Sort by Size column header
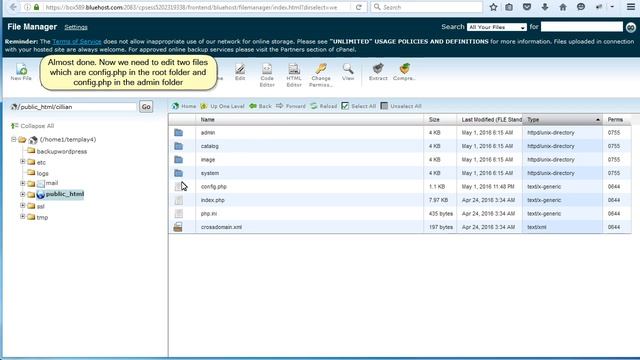640x360 pixels. [440, 120]
